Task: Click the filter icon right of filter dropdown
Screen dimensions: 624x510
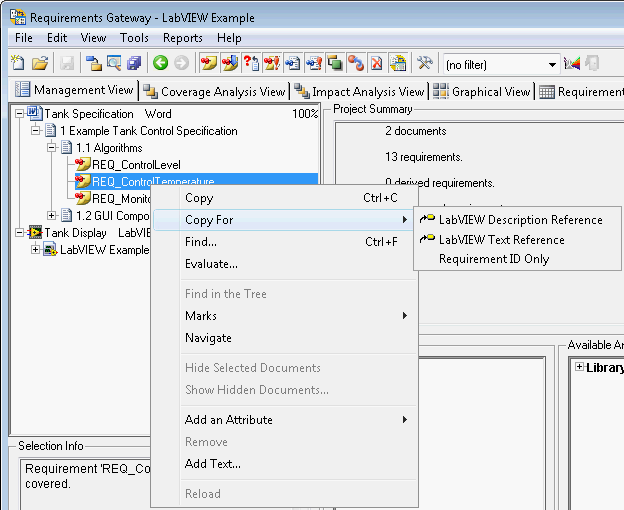Action: click(572, 64)
